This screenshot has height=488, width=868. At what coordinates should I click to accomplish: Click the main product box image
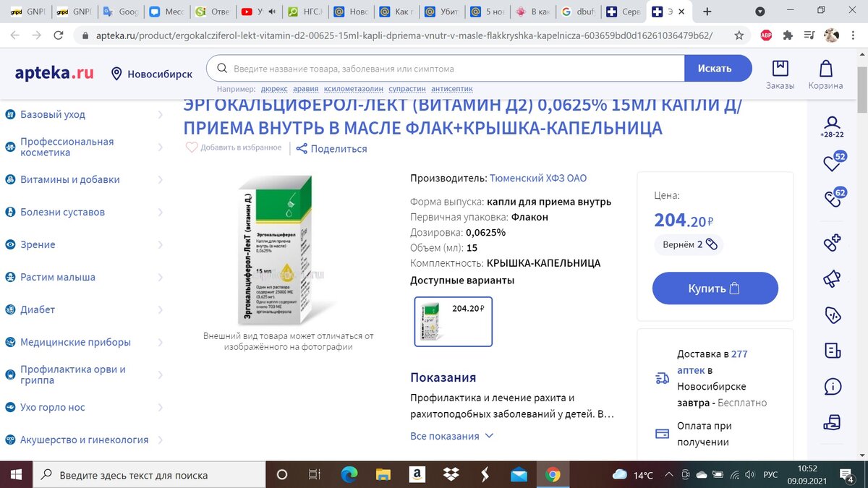pyautogui.click(x=276, y=251)
